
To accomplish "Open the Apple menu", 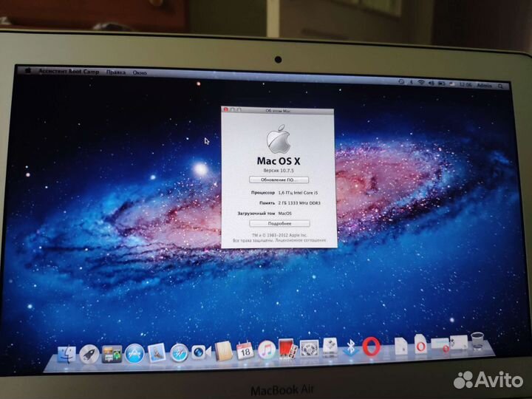I will click(28, 71).
